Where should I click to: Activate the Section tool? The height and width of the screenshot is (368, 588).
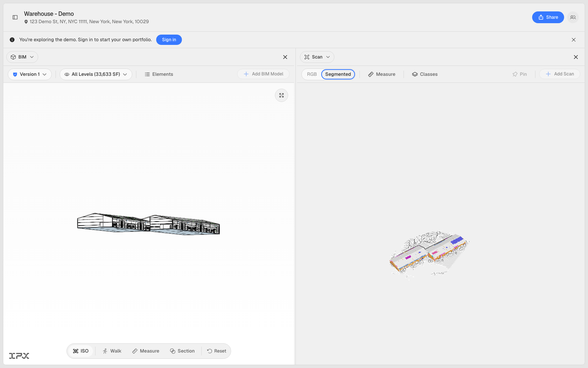(x=182, y=351)
